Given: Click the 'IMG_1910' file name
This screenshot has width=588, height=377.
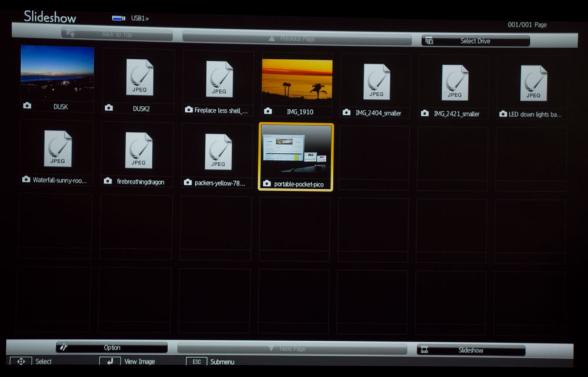Looking at the screenshot, I should pos(300,112).
